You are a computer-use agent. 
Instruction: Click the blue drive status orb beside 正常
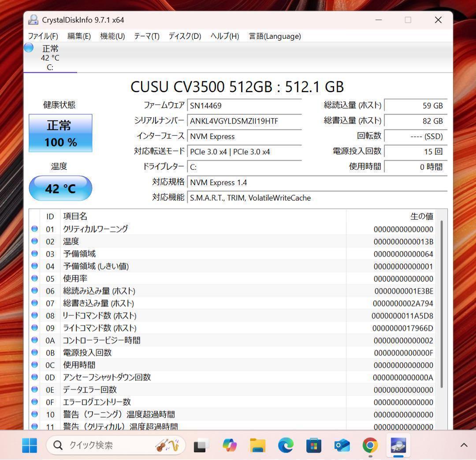[29, 48]
